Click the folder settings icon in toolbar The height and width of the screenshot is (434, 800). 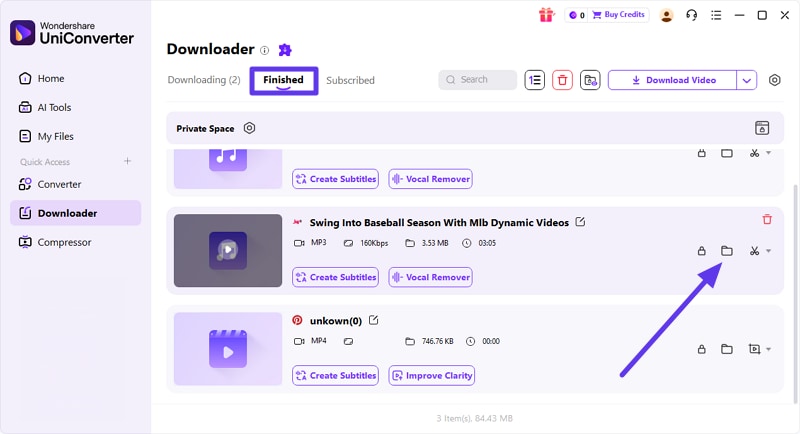[590, 80]
